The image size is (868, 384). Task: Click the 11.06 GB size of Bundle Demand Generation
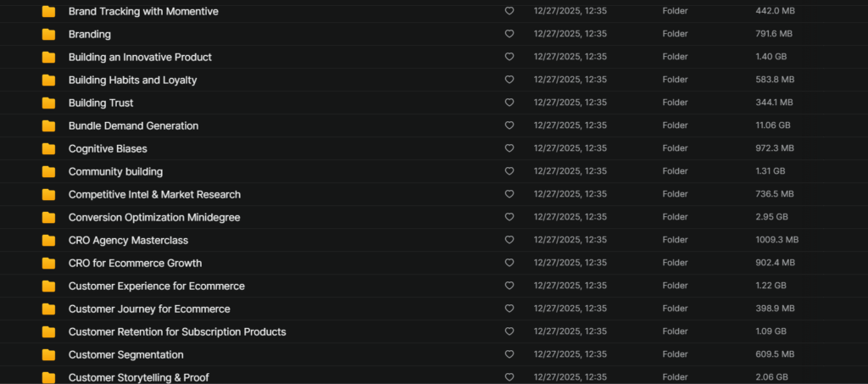772,126
